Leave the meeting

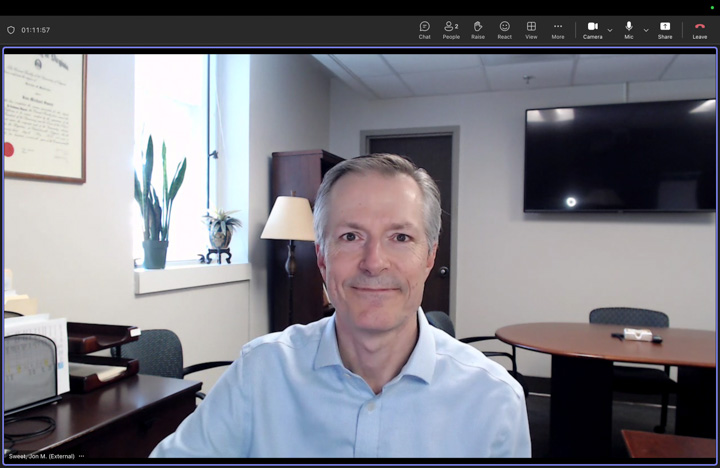[x=700, y=30]
